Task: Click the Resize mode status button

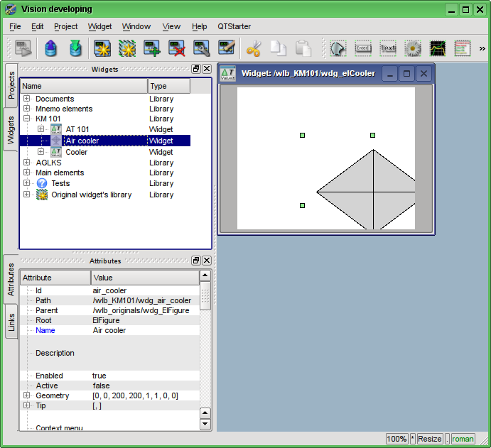Action: coord(430,439)
